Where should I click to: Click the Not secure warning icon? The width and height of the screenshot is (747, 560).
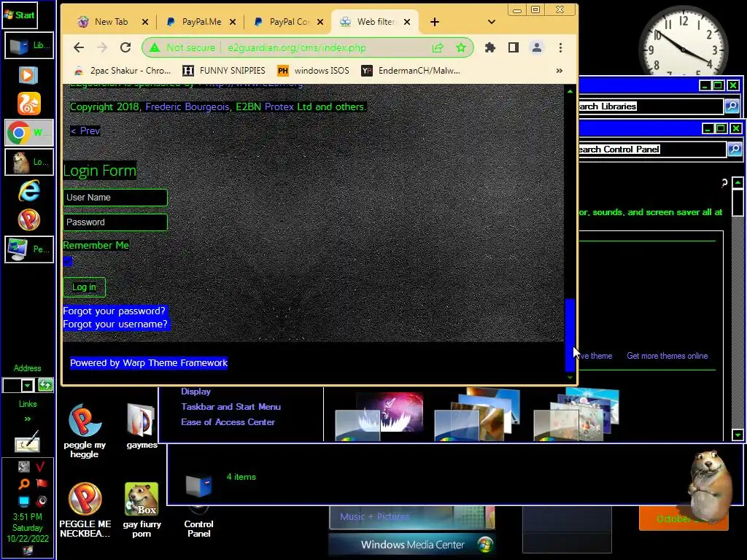[155, 47]
